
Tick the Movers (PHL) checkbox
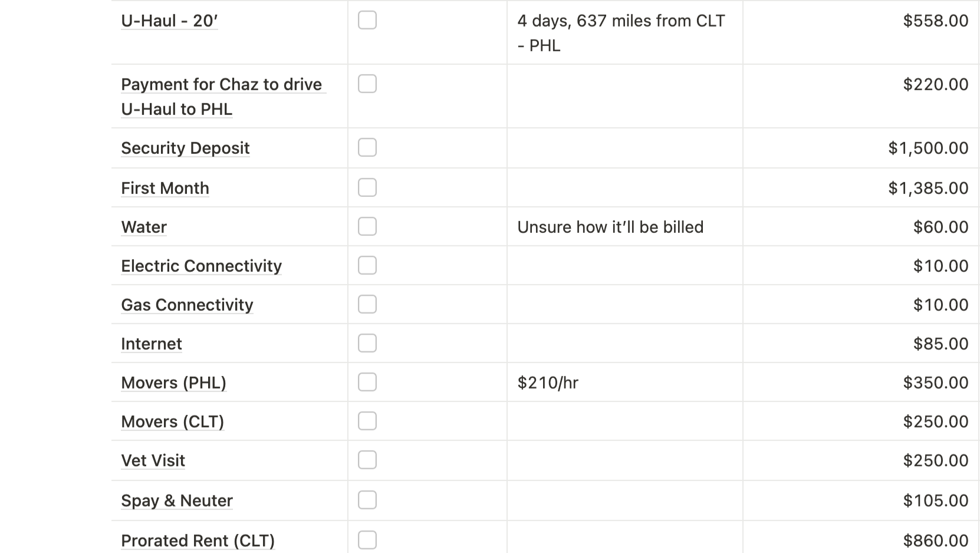tap(367, 382)
